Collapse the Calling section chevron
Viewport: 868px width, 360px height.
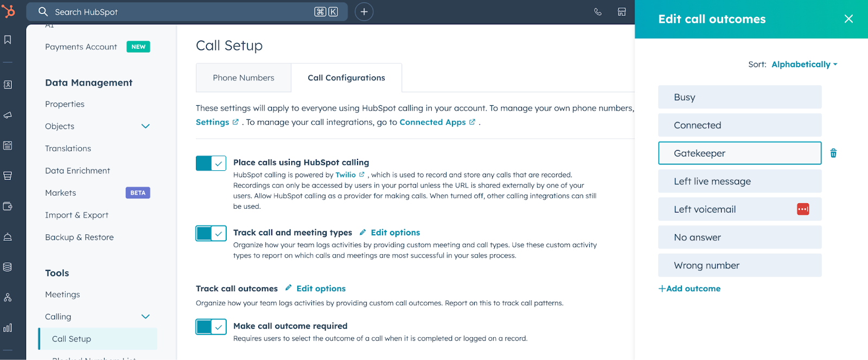coord(145,317)
